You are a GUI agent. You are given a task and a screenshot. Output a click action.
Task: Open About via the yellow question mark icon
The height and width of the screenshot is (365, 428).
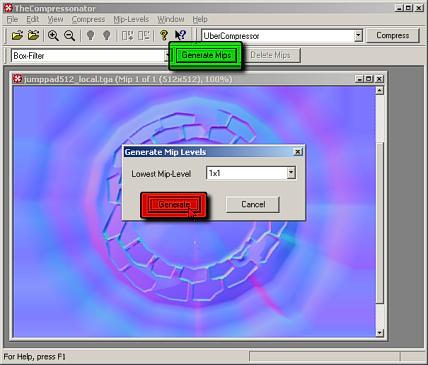[x=164, y=35]
